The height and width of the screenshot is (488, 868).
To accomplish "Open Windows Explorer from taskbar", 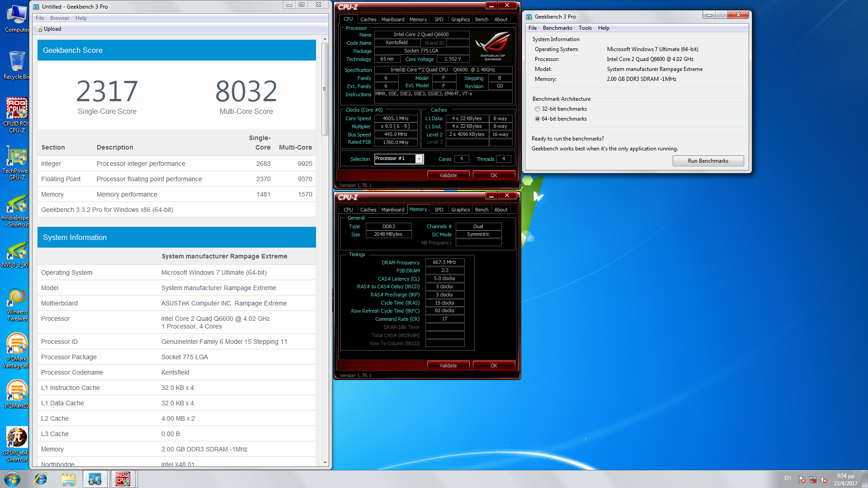I will click(x=68, y=479).
